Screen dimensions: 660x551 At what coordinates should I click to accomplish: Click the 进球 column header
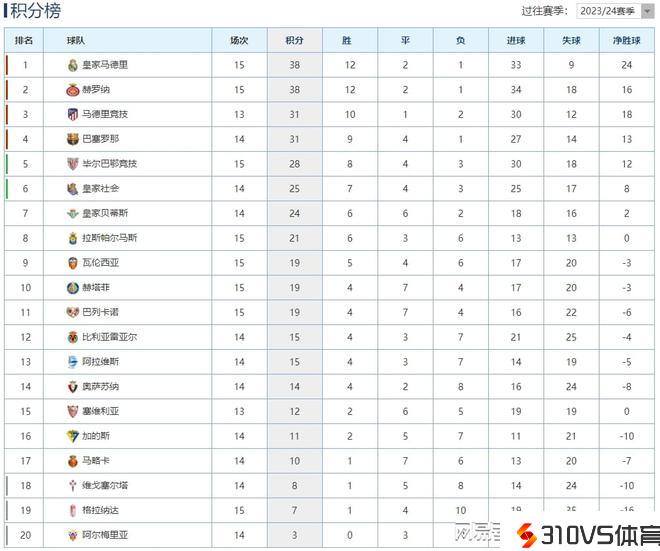(x=516, y=41)
